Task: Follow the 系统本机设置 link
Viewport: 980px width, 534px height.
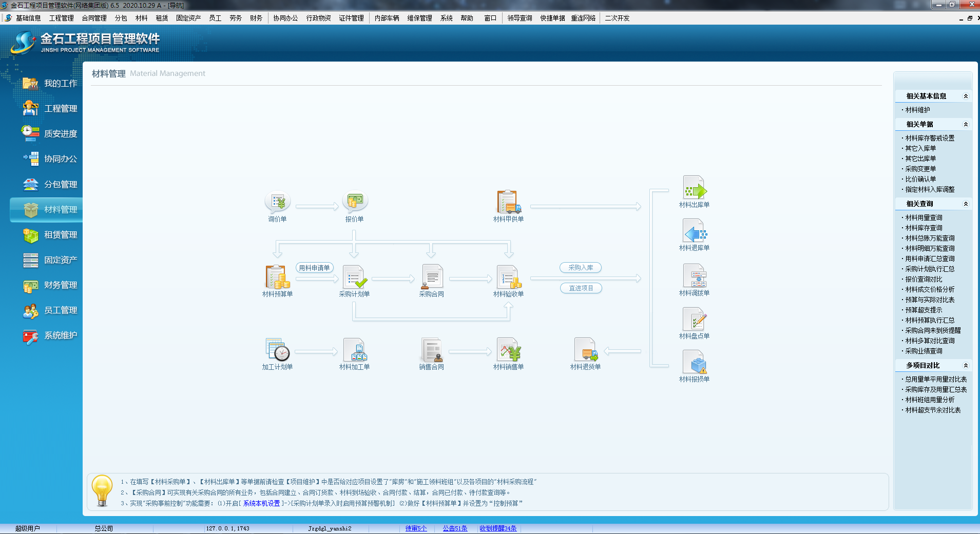Action: (261, 504)
